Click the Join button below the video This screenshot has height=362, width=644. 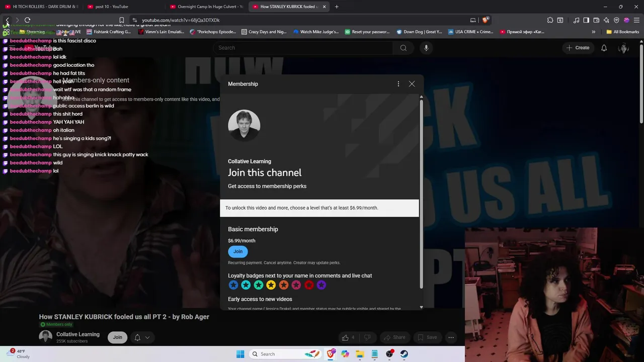click(117, 337)
